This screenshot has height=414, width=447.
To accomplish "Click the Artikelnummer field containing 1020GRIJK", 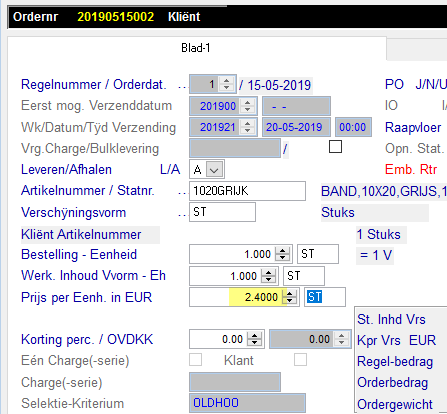I will [x=247, y=191].
